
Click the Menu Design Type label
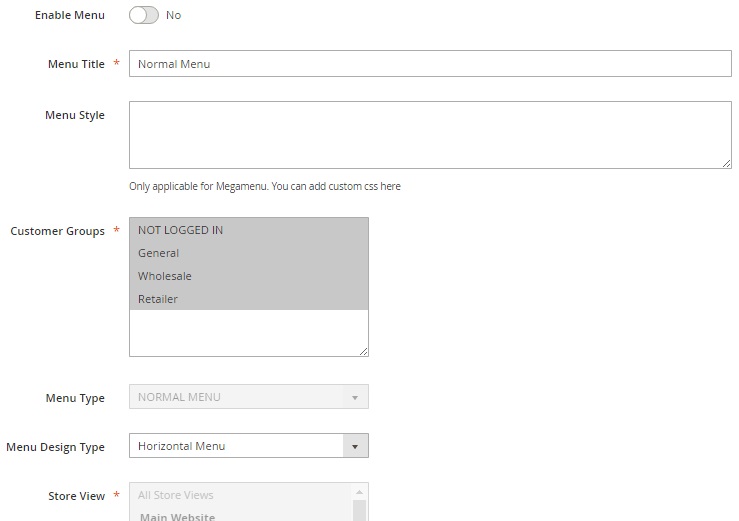pyautogui.click(x=55, y=447)
